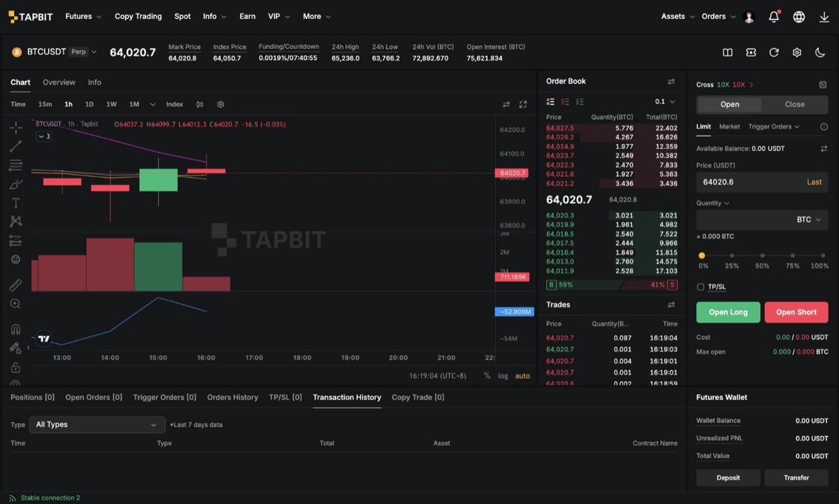Viewport: 839px width, 504px height.
Task: Open the chart patterns tool
Action: point(15,222)
